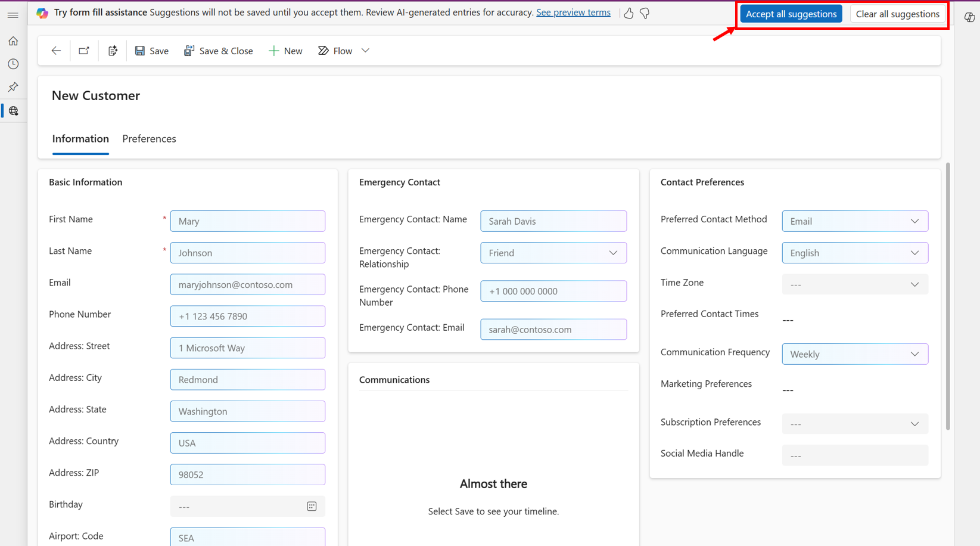The image size is (980, 546).
Task: Click Save & Close
Action: click(x=218, y=51)
